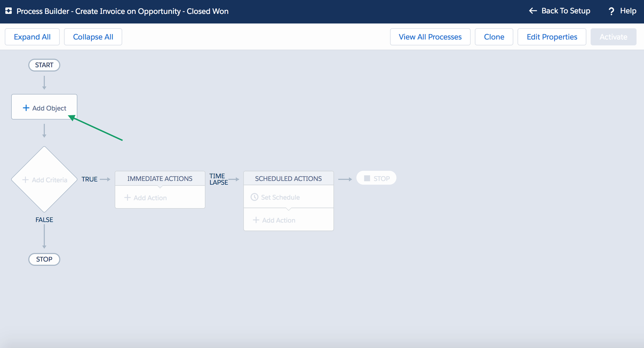The image size is (644, 348).
Task: Click the Add Object label
Action: point(49,108)
